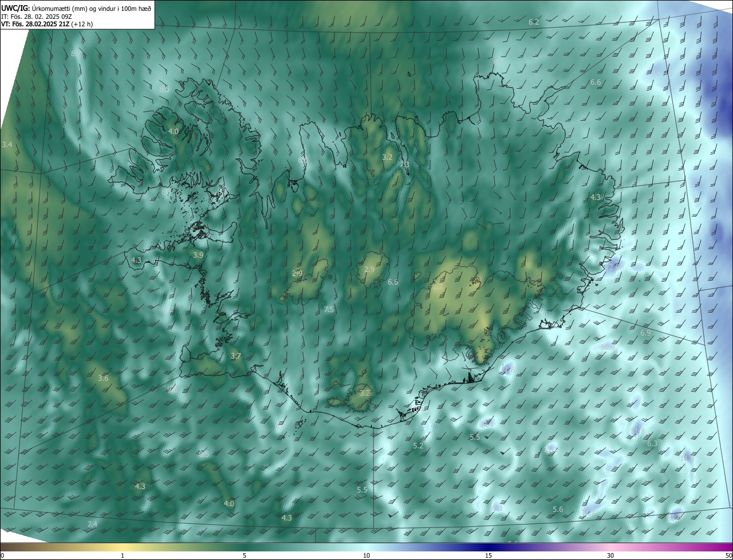Viewport: 733px width, 560px height.
Task: Click the 0 tick label on color scale
Action: pos(2,555)
